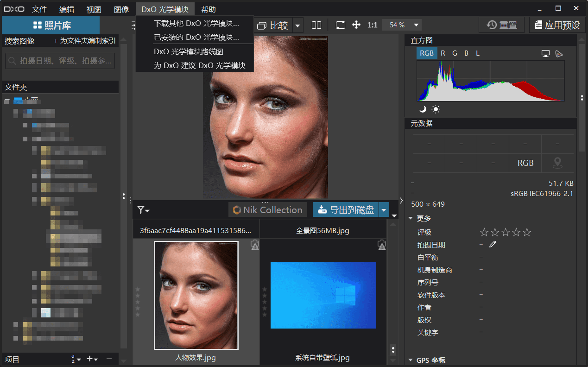Click the GPS location pin icon
This screenshot has width=588, height=367.
tap(557, 163)
